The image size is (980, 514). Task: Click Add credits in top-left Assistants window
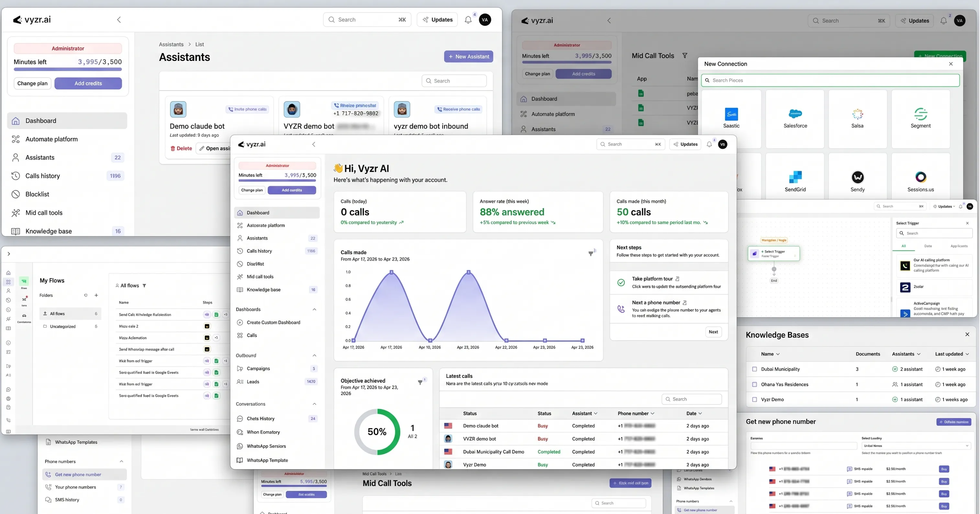click(88, 83)
